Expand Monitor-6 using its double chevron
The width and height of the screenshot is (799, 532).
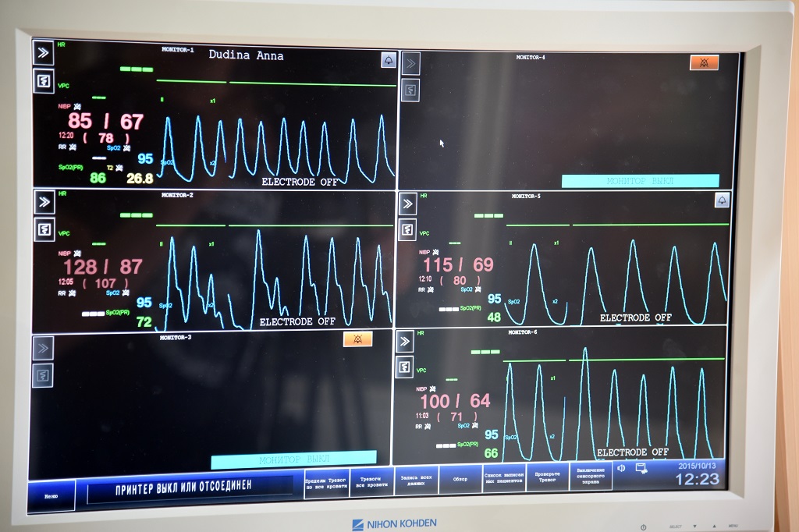point(405,341)
